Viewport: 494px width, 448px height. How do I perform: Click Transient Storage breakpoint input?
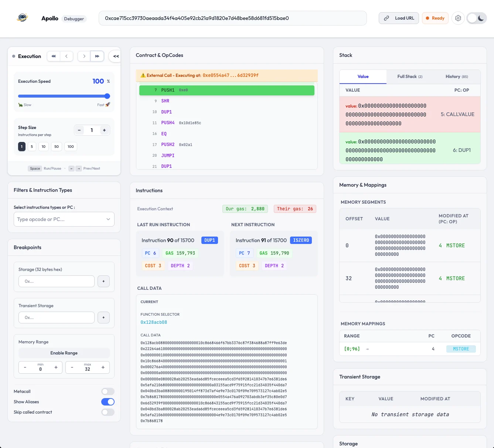(57, 318)
